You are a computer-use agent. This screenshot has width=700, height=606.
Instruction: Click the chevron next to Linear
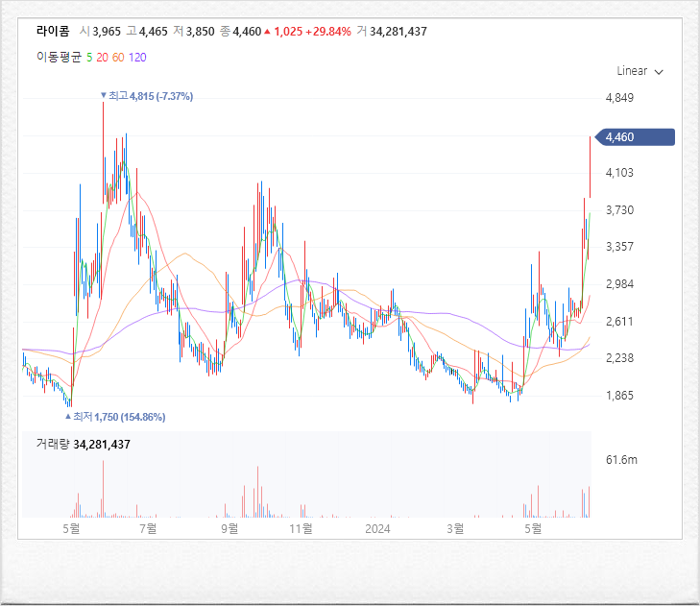(x=659, y=72)
